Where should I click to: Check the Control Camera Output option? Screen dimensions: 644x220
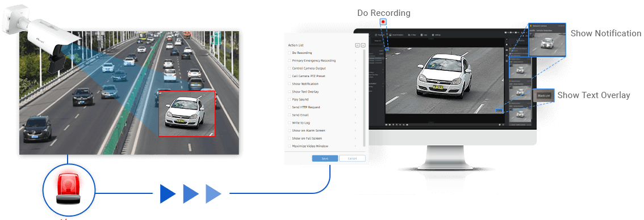290,69
